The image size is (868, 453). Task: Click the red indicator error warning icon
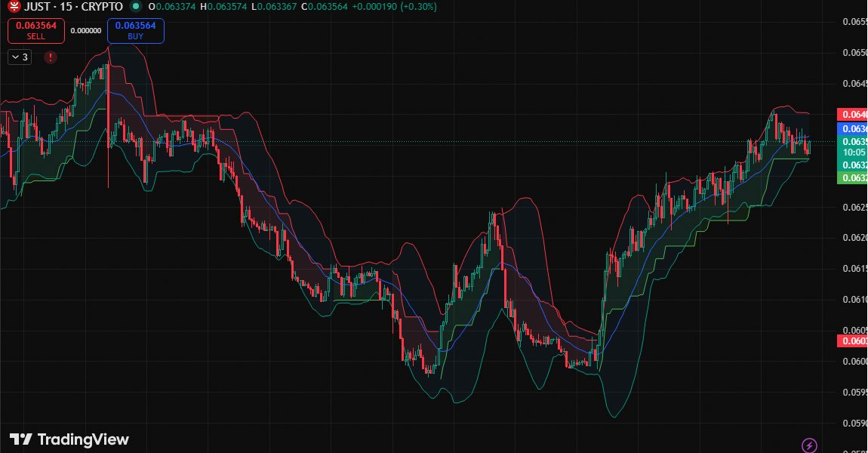click(51, 57)
